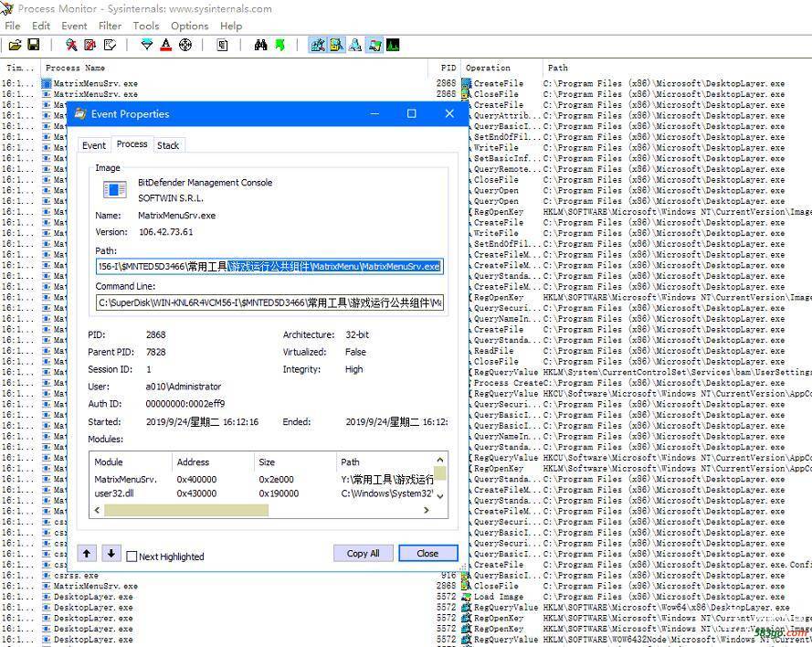The height and width of the screenshot is (647, 812).
Task: Select the Process Create operation row
Action: click(640, 383)
